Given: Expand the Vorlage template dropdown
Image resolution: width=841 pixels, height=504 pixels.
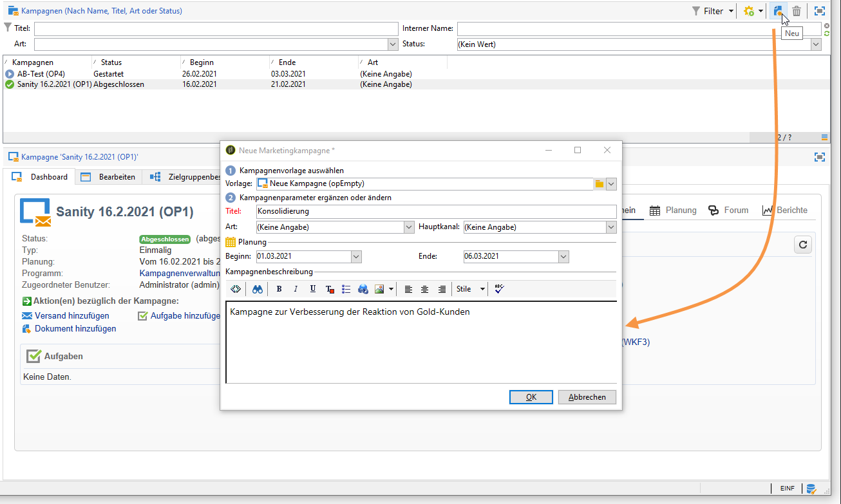Looking at the screenshot, I should tap(611, 183).
